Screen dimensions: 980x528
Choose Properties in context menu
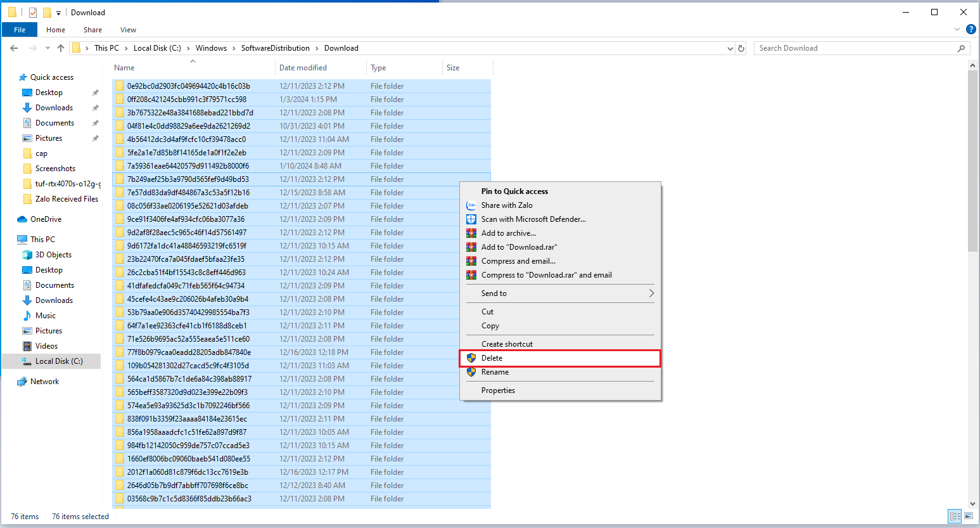click(x=560, y=390)
